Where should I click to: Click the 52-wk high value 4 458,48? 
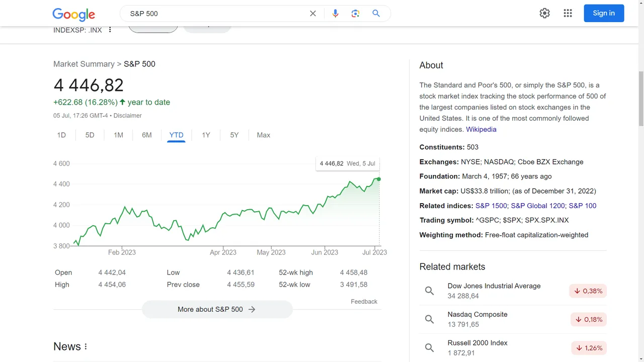(x=354, y=273)
